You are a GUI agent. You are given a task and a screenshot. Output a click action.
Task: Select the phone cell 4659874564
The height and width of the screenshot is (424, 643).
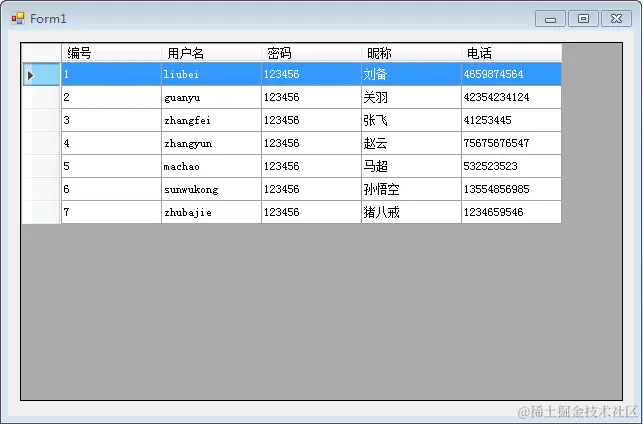click(511, 74)
